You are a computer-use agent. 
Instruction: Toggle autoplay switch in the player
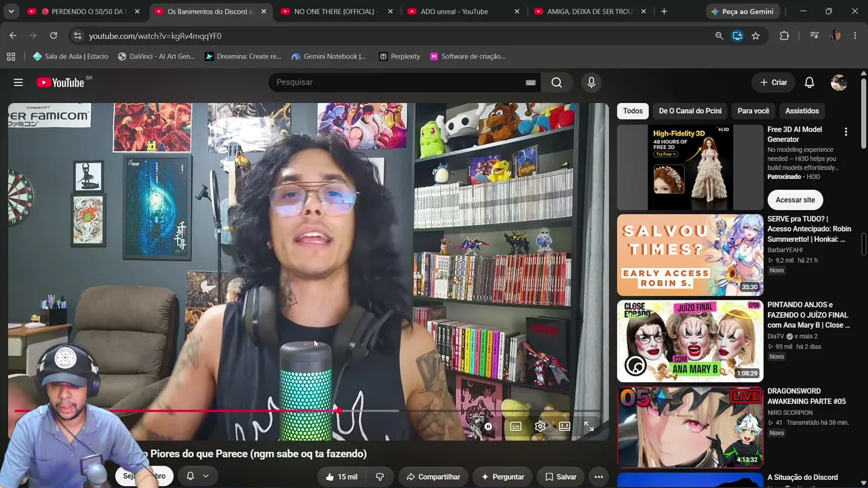click(488, 426)
